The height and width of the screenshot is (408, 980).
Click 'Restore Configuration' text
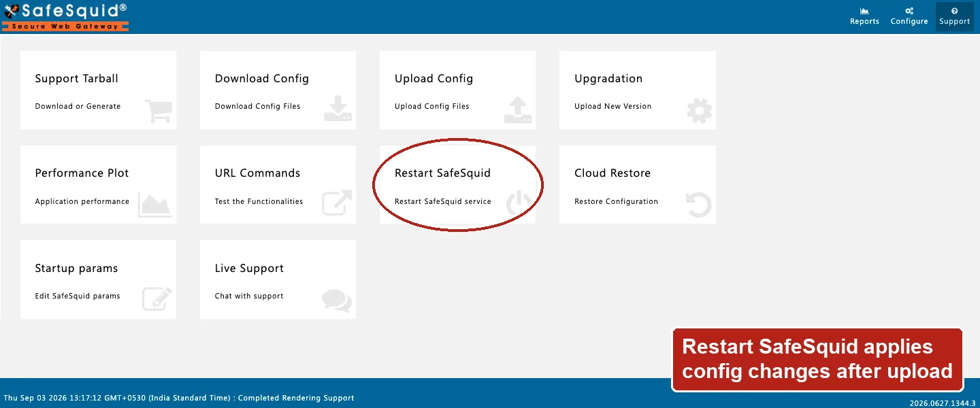point(616,201)
